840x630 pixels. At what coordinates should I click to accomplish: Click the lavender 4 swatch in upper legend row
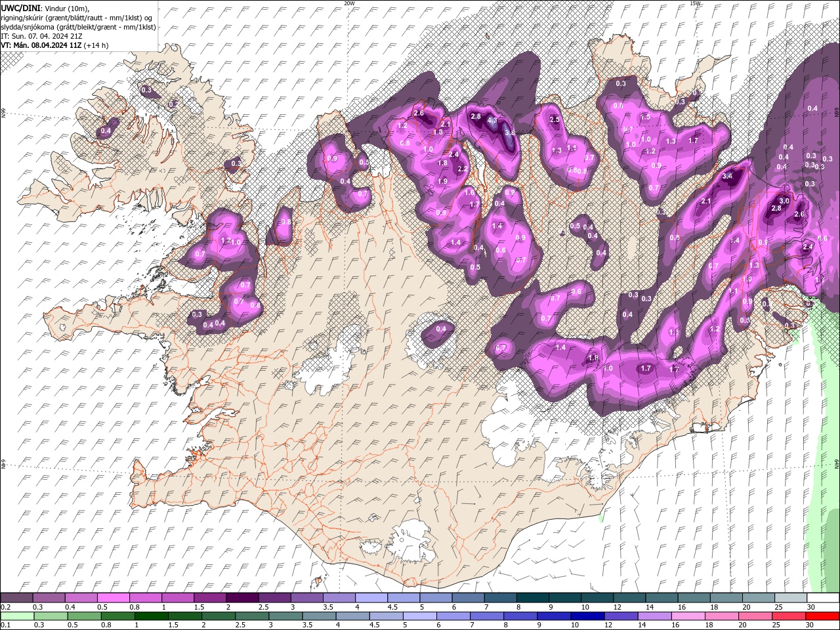pos(371,598)
